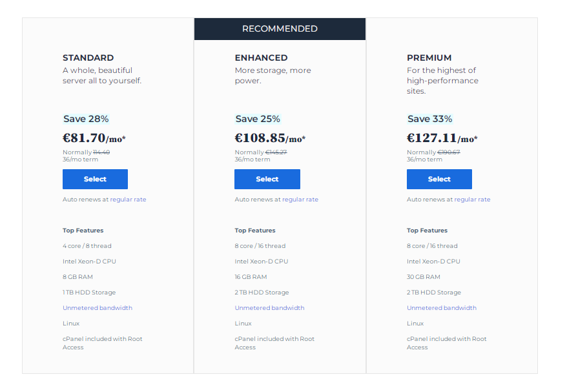The height and width of the screenshot is (392, 567).
Task: Open regular rate link under Premium
Action: tap(472, 200)
